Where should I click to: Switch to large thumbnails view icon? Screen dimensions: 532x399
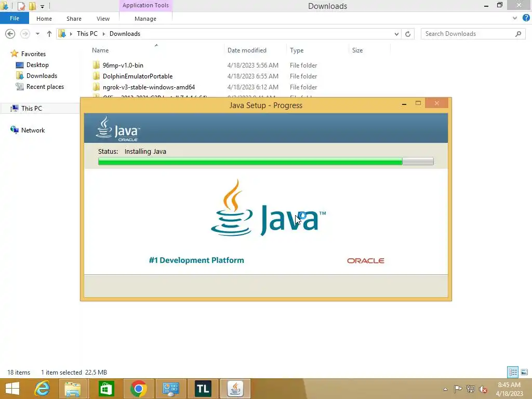click(524, 372)
